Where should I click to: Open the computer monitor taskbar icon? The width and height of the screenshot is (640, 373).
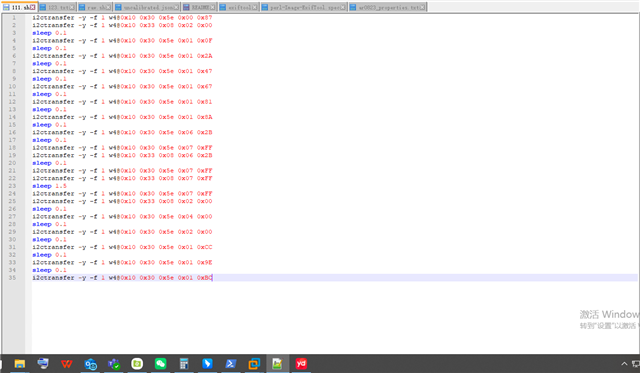pos(43,363)
